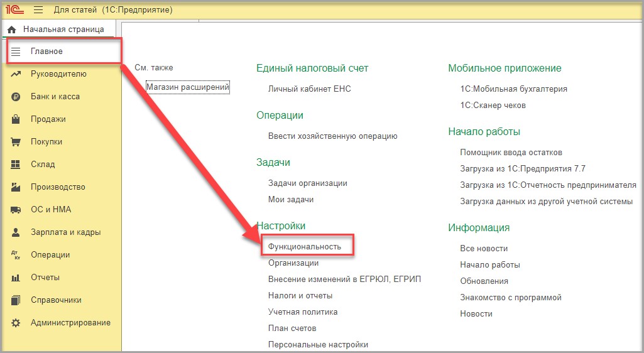Click the См. также label
Image resolution: width=644 pixels, height=353 pixels.
[x=153, y=68]
